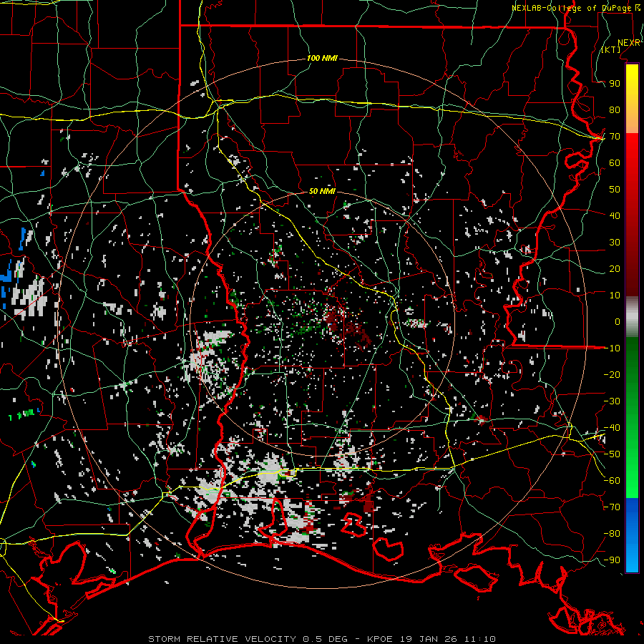The image size is (644, 644).
Task: Select the positive 40 scale value
Action: pyautogui.click(x=615, y=215)
